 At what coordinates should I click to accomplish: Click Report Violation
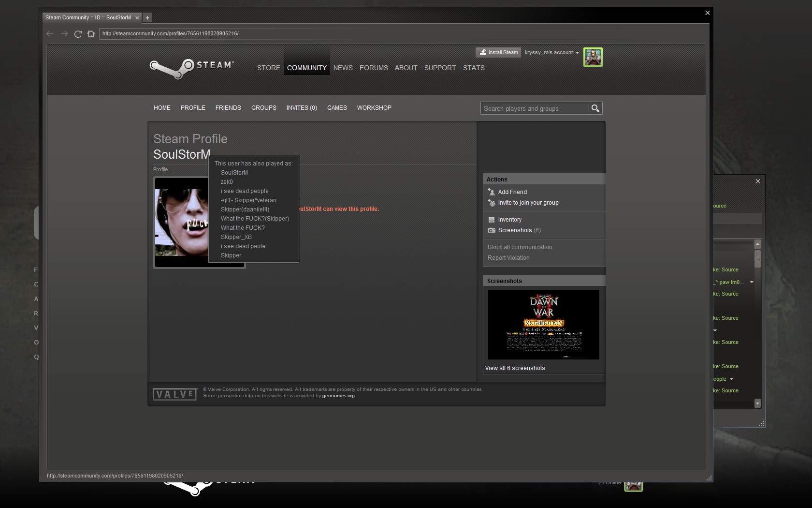pos(508,258)
